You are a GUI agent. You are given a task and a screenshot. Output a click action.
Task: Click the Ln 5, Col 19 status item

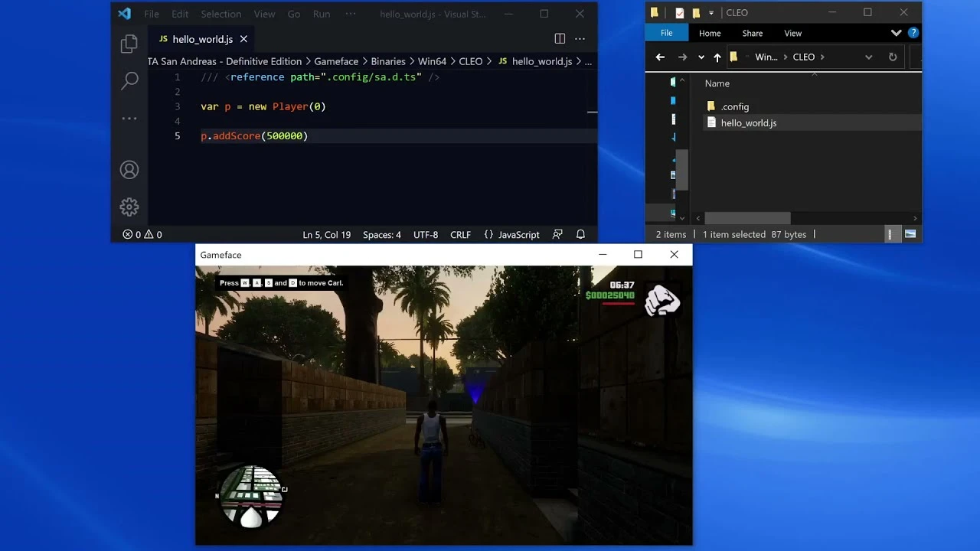[x=327, y=235]
